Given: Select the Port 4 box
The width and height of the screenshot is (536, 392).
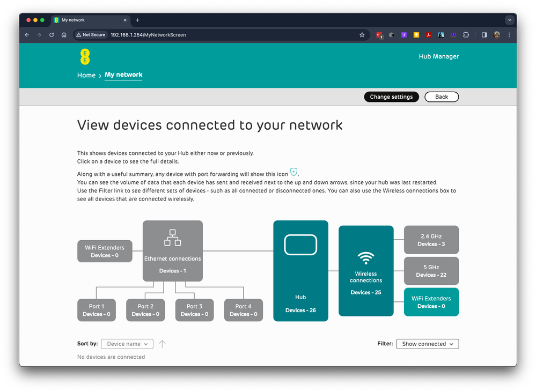Looking at the screenshot, I should [244, 310].
